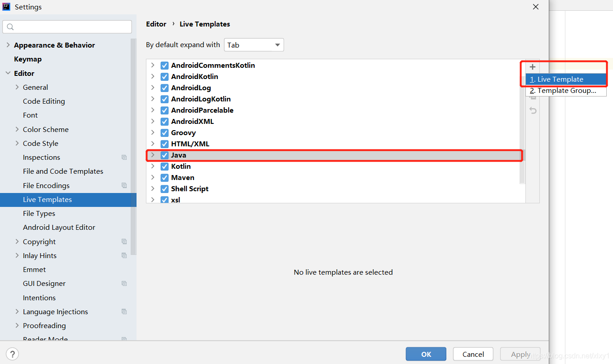Viewport: 613px width, 364px height.
Task: Click project-level icon beside GUI Designer
Action: pyautogui.click(x=124, y=284)
